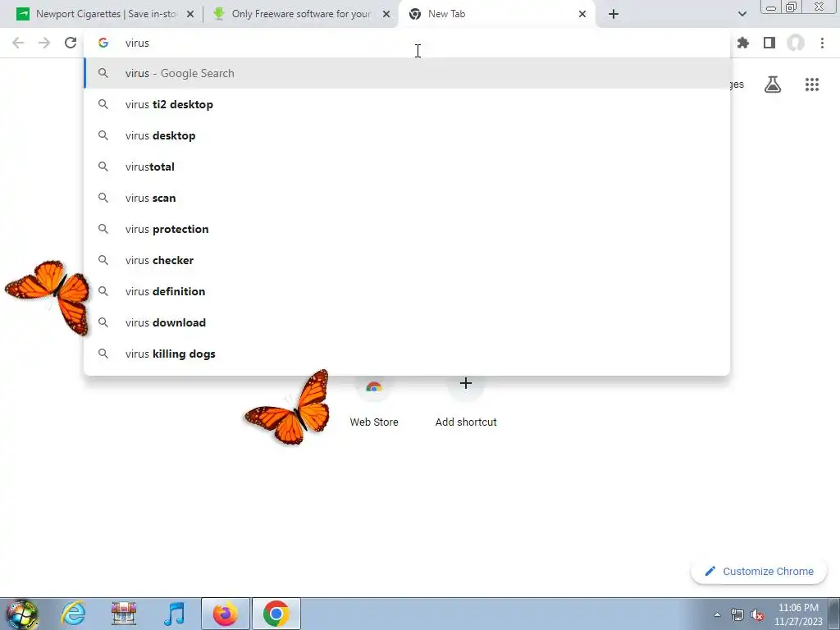Toggle the side panel icon
Image resolution: width=840 pixels, height=630 pixels.
[769, 43]
